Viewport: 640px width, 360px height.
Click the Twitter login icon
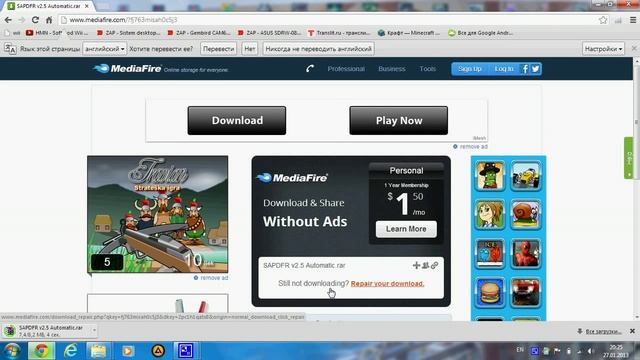(x=536, y=69)
